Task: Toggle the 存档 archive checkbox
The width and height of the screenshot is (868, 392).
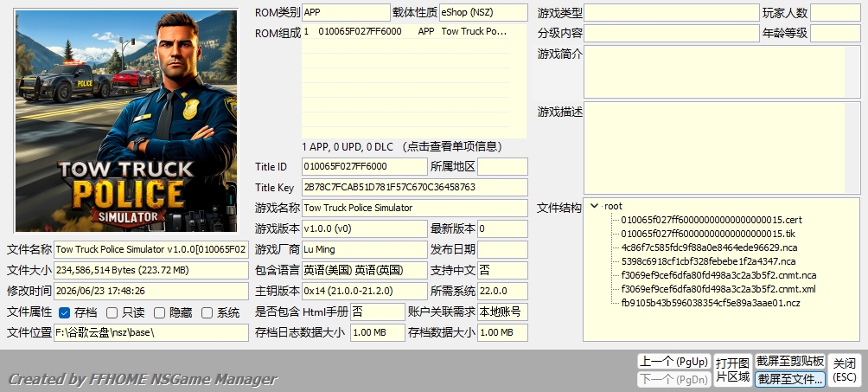Action: pyautogui.click(x=64, y=312)
